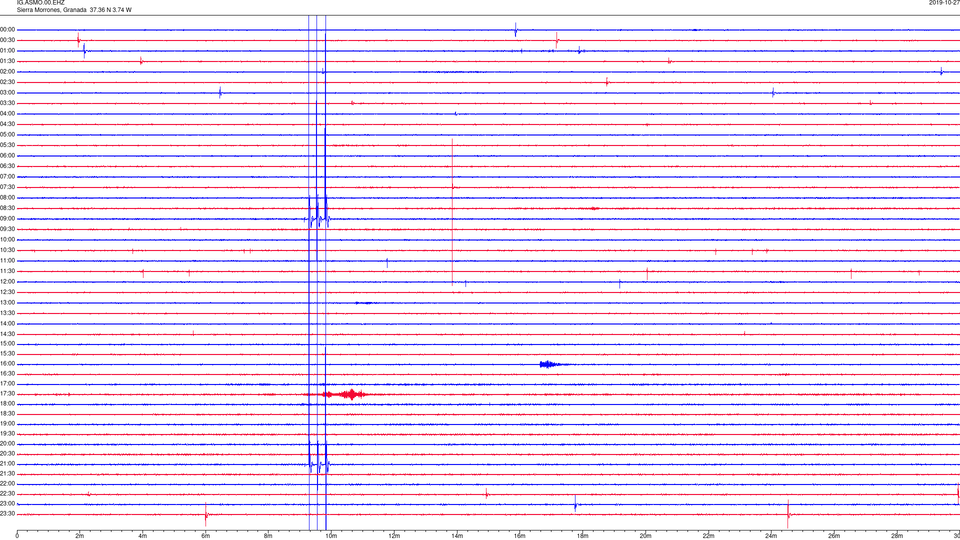The height and width of the screenshot is (540, 960).
Task: Select the 10:30 time label
Action: click(7, 250)
